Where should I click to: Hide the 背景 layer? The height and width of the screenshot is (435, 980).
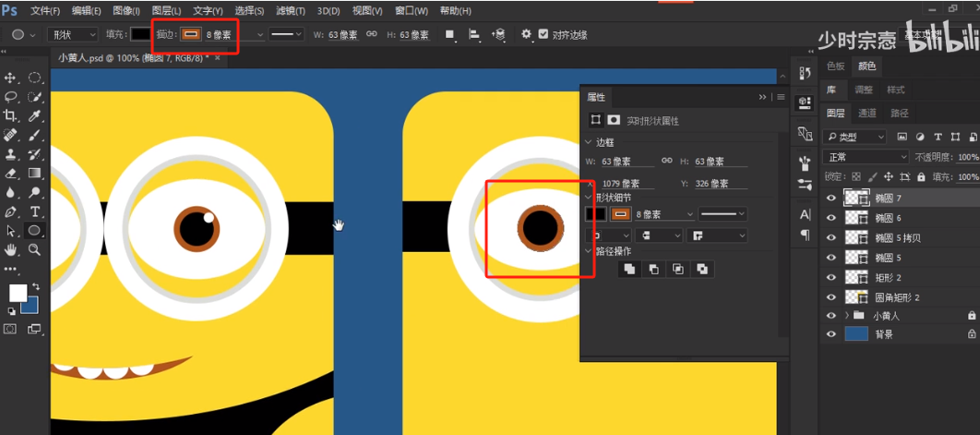(x=831, y=334)
